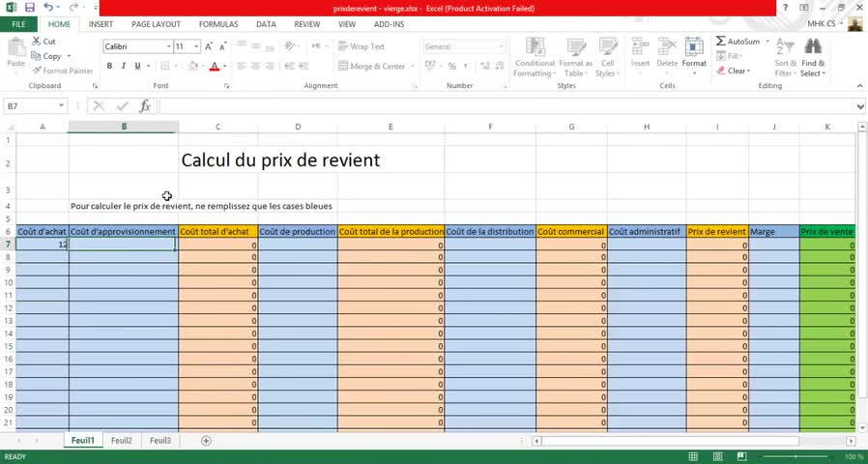Toggle Bold formatting
868x464 pixels.
[x=109, y=66]
